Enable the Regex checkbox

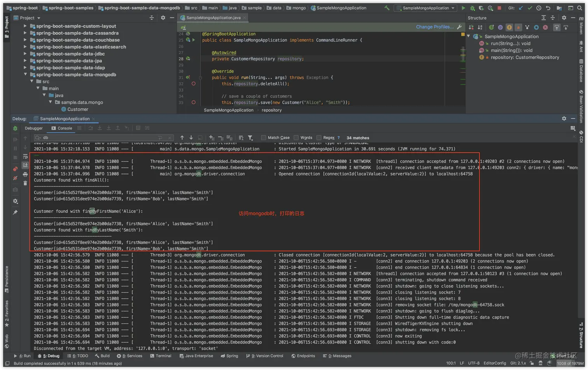[x=319, y=138]
